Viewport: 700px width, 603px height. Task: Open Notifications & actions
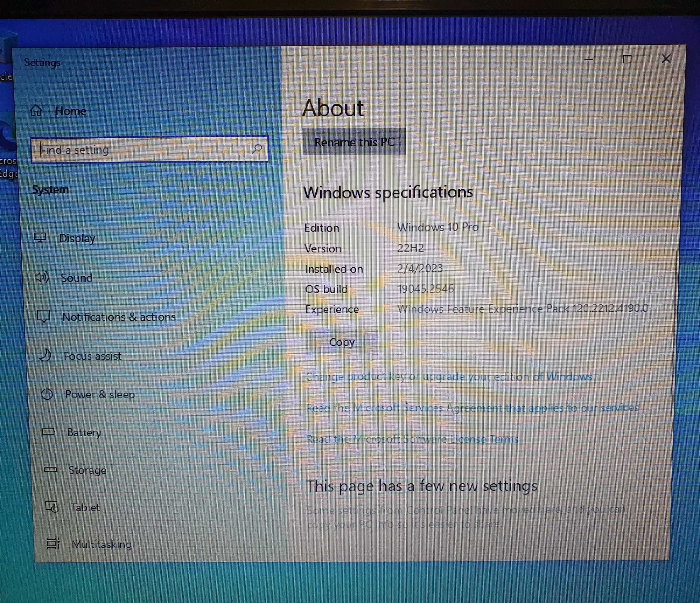(119, 317)
